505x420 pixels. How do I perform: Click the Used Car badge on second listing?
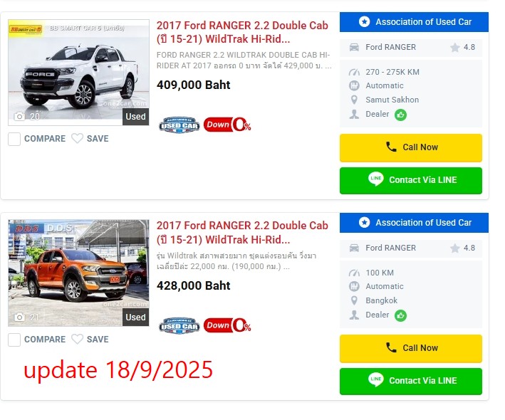(179, 326)
